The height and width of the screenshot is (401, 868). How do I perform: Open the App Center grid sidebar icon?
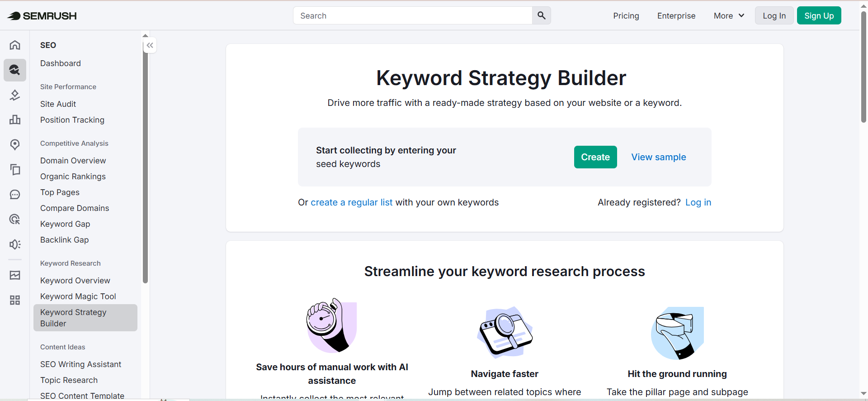15,300
